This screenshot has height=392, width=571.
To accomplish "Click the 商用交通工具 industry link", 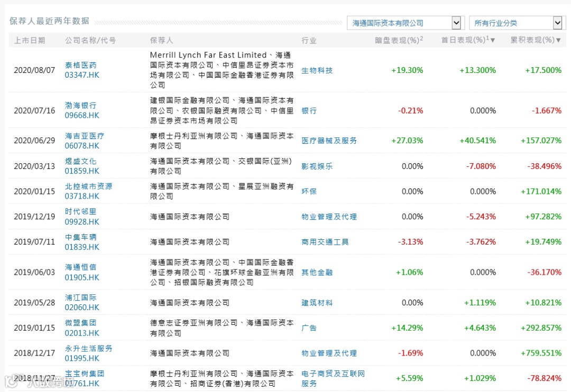I will pos(325,242).
